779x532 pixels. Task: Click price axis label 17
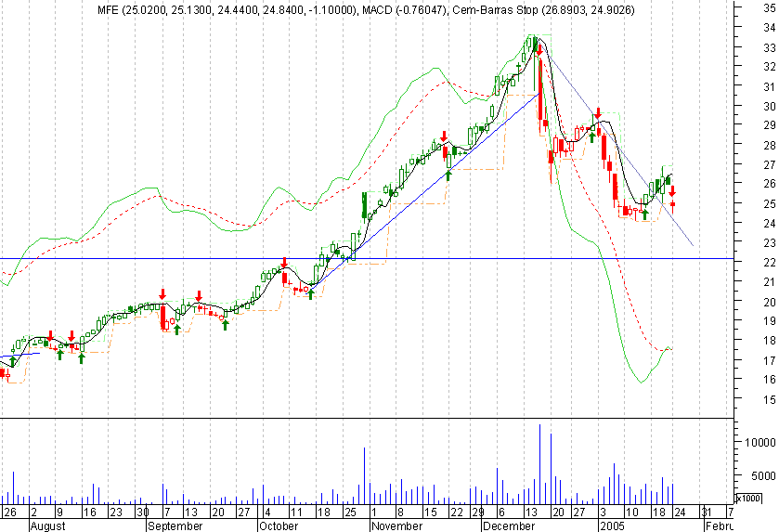tap(770, 360)
